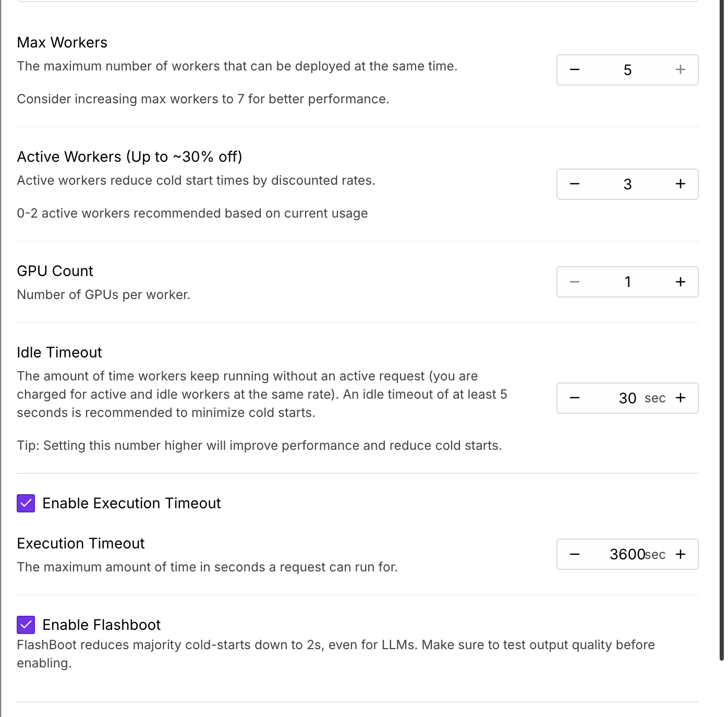This screenshot has width=728, height=717.
Task: Decrease Active Workers count
Action: (x=575, y=184)
